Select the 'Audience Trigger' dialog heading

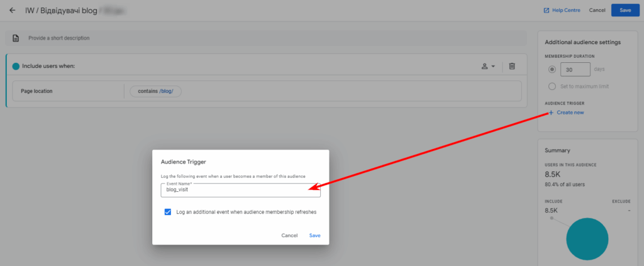[x=183, y=162]
